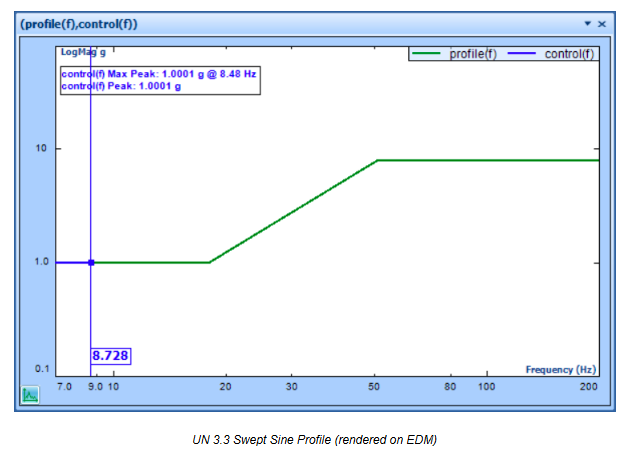Click the LogMag g Y-axis unit label
This screenshot has height=455, width=632.
point(83,51)
